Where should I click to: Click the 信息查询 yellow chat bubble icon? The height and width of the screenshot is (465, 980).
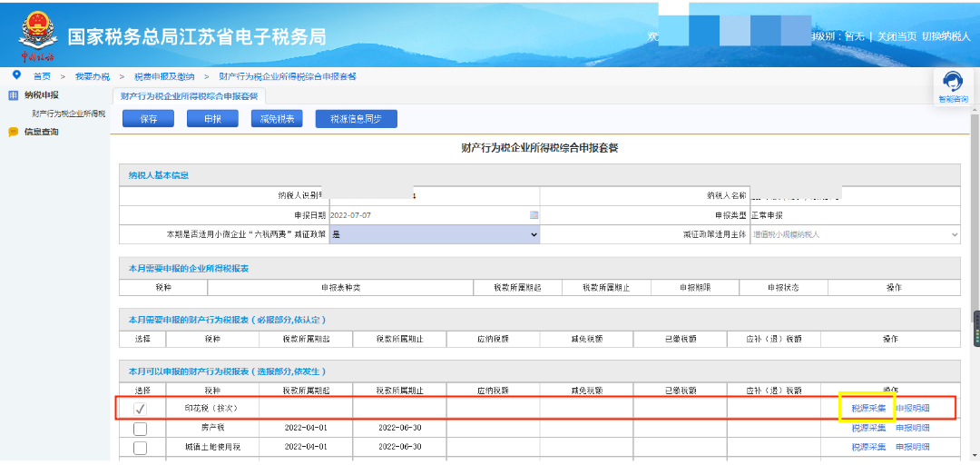click(x=13, y=133)
